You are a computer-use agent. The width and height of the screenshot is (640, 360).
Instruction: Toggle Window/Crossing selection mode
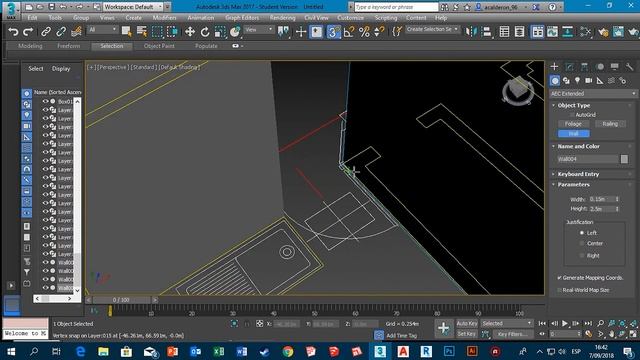pos(172,31)
